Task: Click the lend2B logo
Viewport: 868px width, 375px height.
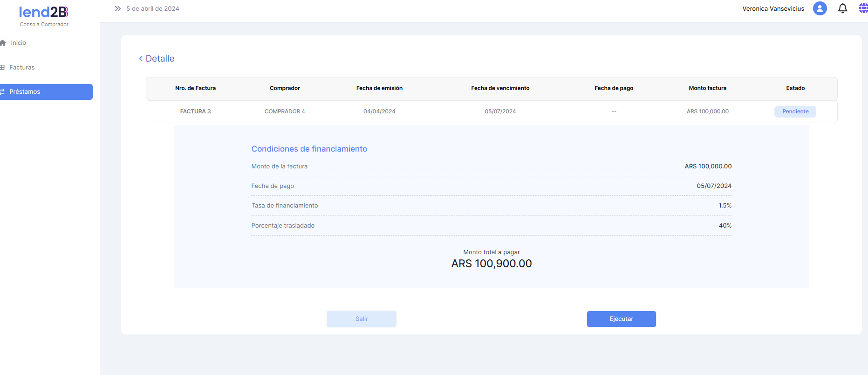Action: [x=44, y=12]
